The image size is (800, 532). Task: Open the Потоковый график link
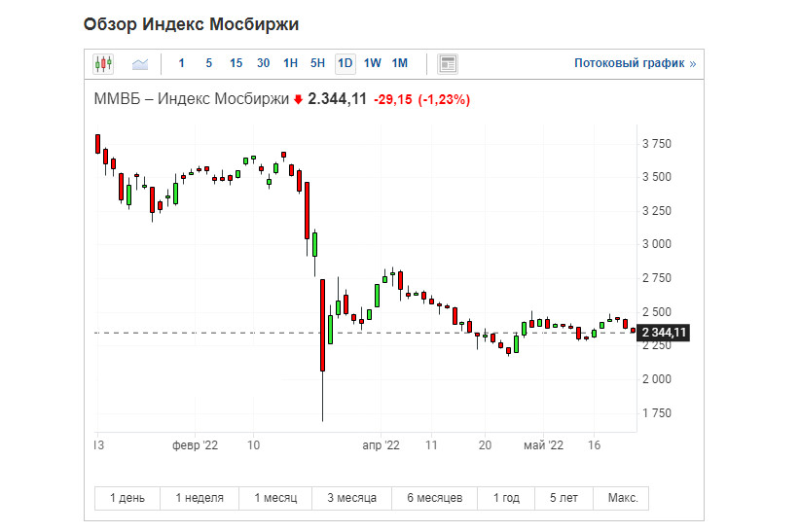635,63
